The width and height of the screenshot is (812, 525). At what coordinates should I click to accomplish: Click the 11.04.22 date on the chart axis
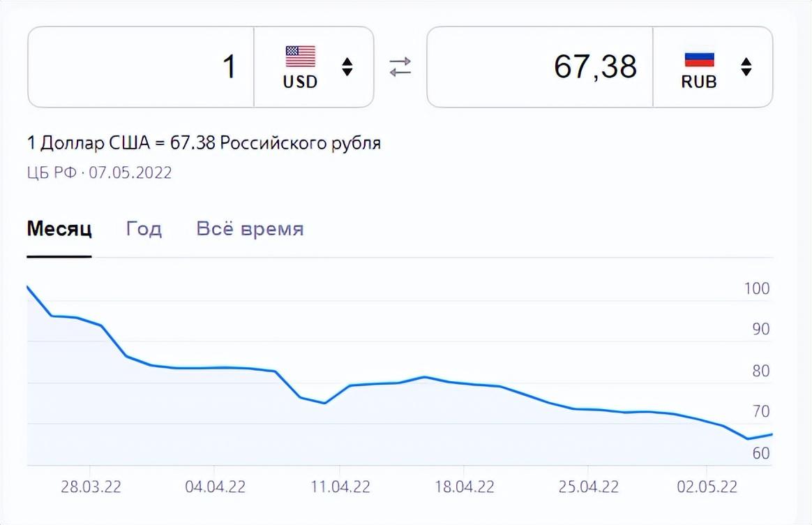339,487
